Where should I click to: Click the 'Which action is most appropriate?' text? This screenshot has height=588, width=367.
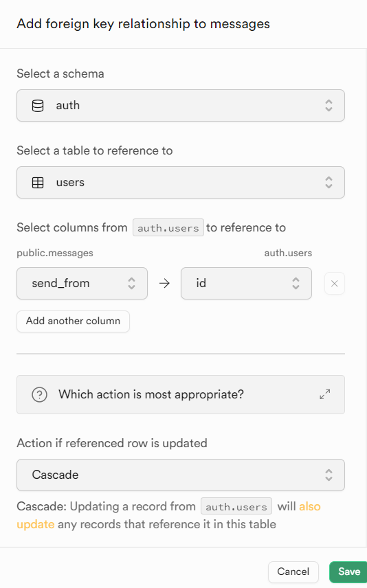point(151,394)
